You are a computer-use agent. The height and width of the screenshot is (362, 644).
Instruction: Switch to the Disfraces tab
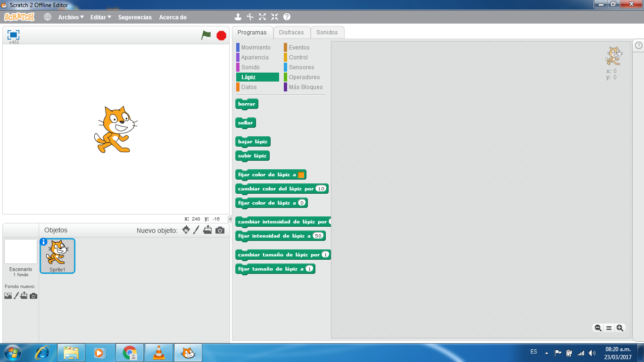point(292,32)
